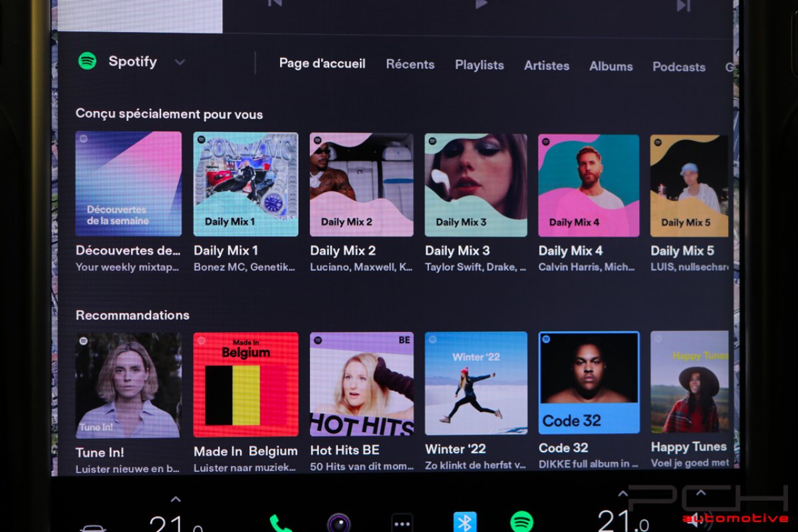Raise the left temperature with the up chevron

pyautogui.click(x=176, y=499)
